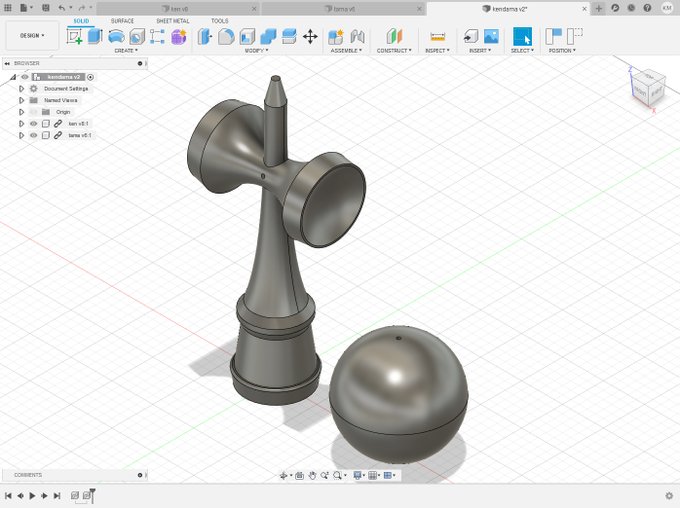Activate kendama v2 component radio button

coord(90,77)
